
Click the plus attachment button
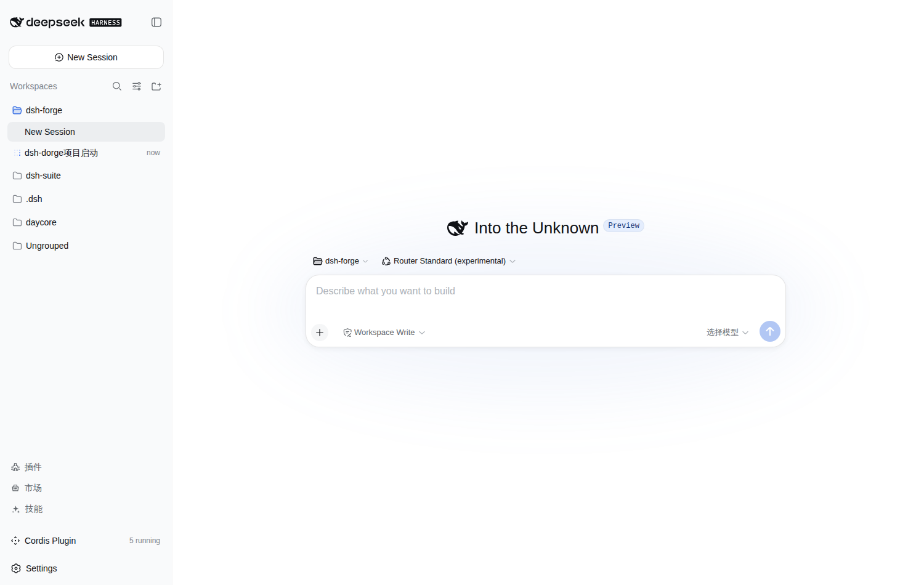[x=320, y=333]
